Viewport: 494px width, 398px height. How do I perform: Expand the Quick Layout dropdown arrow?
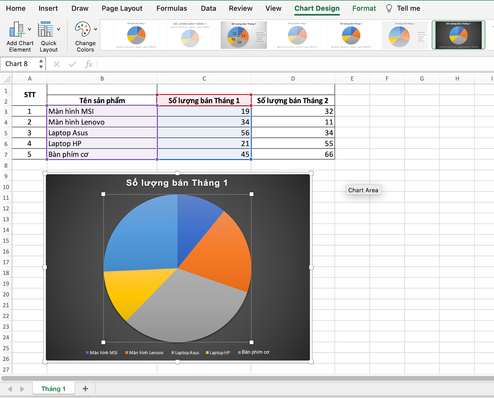pos(59,29)
